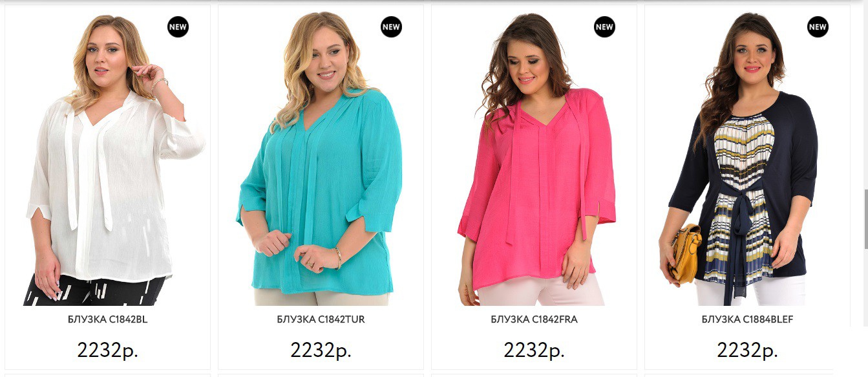Image resolution: width=868 pixels, height=377 pixels.
Task: Click the NEW badge on pink blouse card
Action: click(604, 27)
